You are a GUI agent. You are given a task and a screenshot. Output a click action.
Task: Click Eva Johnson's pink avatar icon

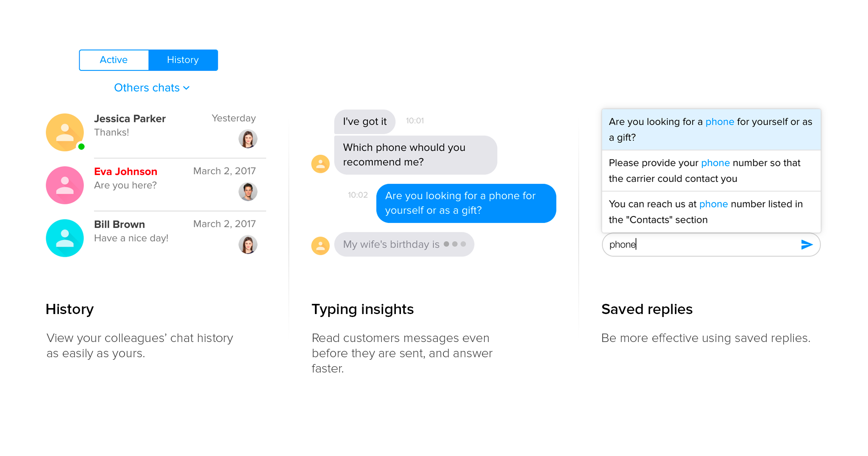coord(65,185)
